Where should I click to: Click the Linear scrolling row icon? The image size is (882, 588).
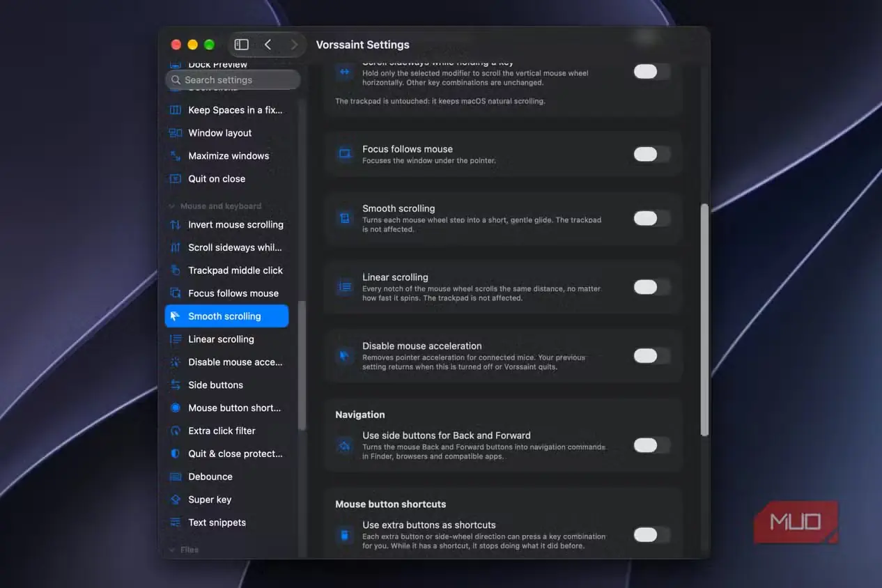[344, 286]
